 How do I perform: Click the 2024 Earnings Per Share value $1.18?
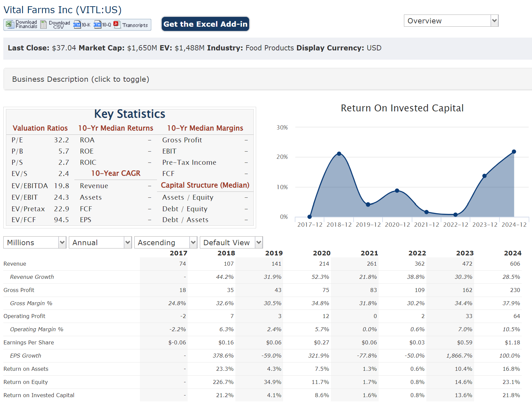[513, 342]
